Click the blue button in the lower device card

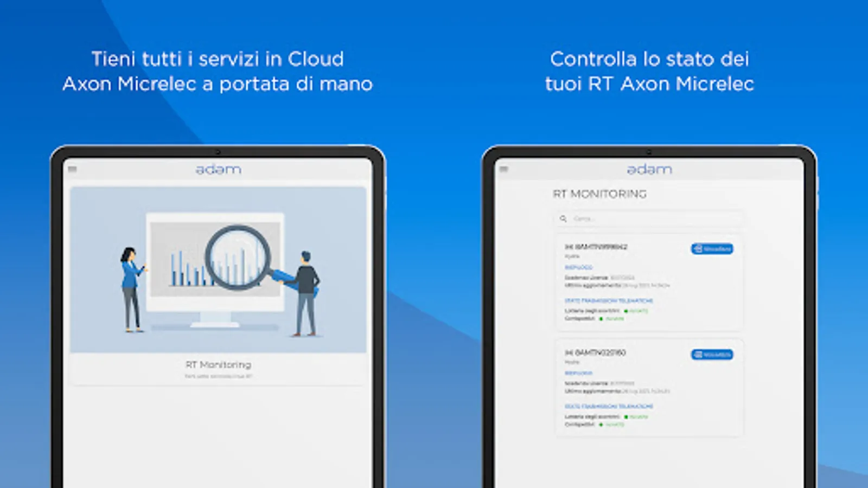coord(712,355)
